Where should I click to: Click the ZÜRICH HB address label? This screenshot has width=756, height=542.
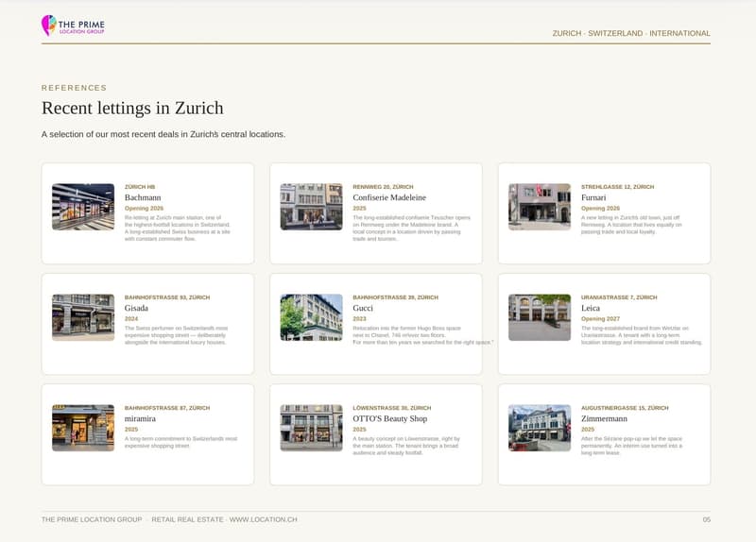point(140,187)
